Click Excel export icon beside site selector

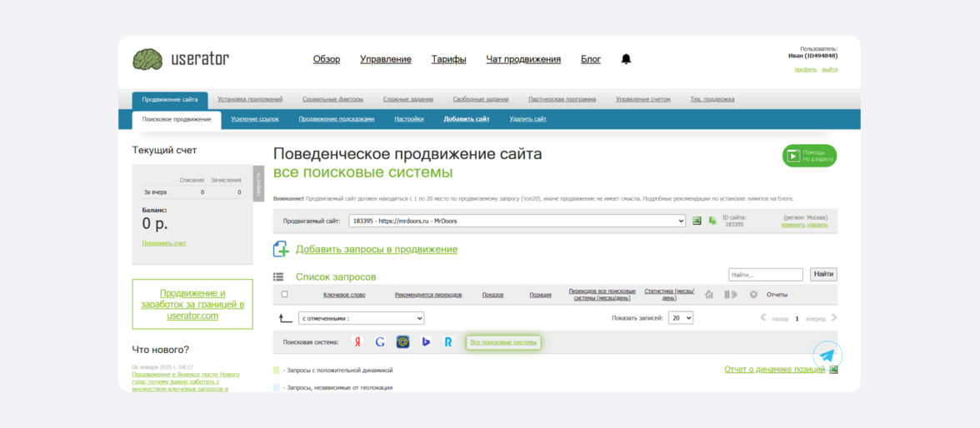[697, 221]
